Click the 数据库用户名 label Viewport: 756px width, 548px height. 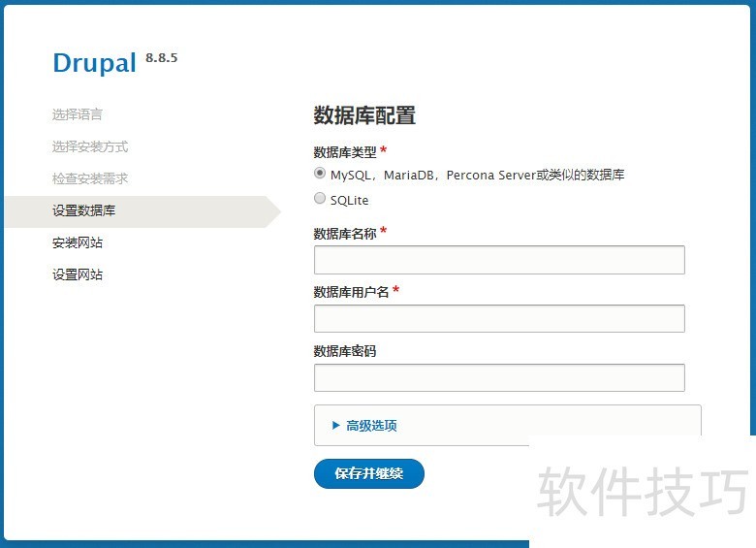[x=351, y=292]
